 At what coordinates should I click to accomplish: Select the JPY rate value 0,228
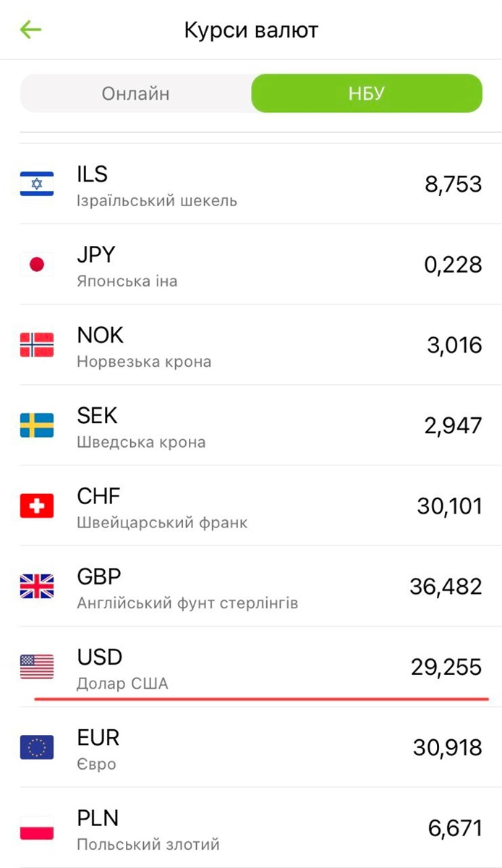(453, 265)
